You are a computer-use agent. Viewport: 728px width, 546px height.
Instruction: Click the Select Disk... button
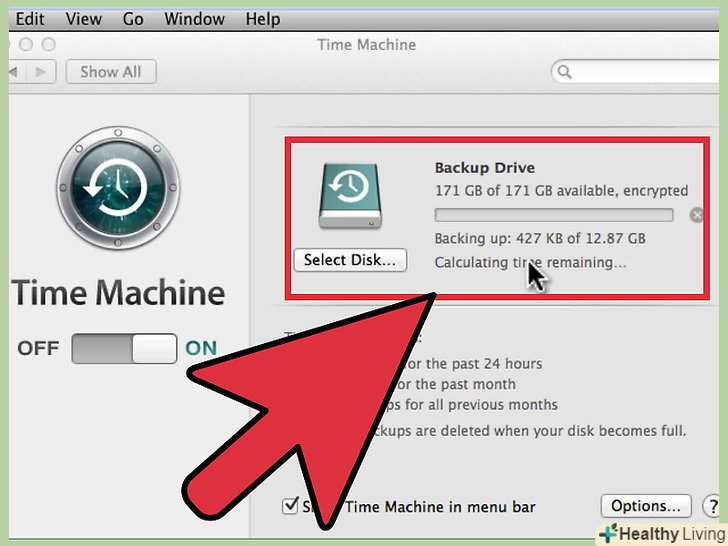(x=351, y=260)
